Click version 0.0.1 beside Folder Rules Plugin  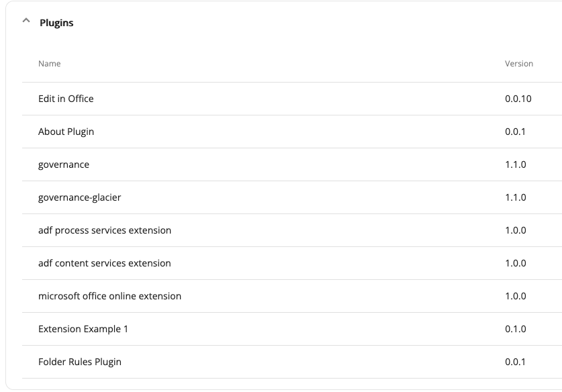click(x=516, y=362)
